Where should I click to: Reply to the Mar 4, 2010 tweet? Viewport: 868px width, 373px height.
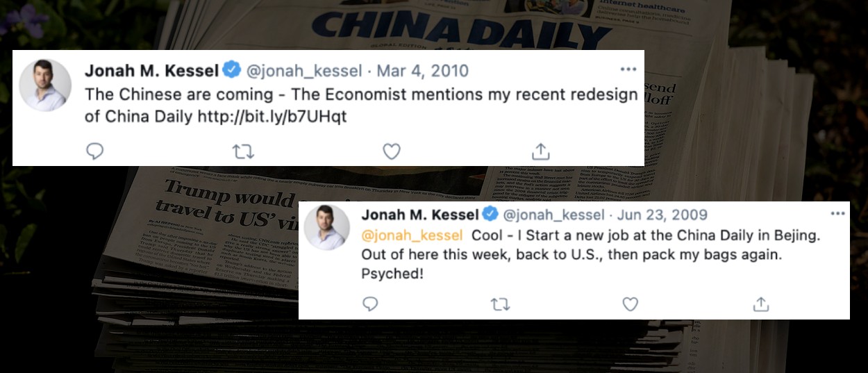tap(95, 151)
